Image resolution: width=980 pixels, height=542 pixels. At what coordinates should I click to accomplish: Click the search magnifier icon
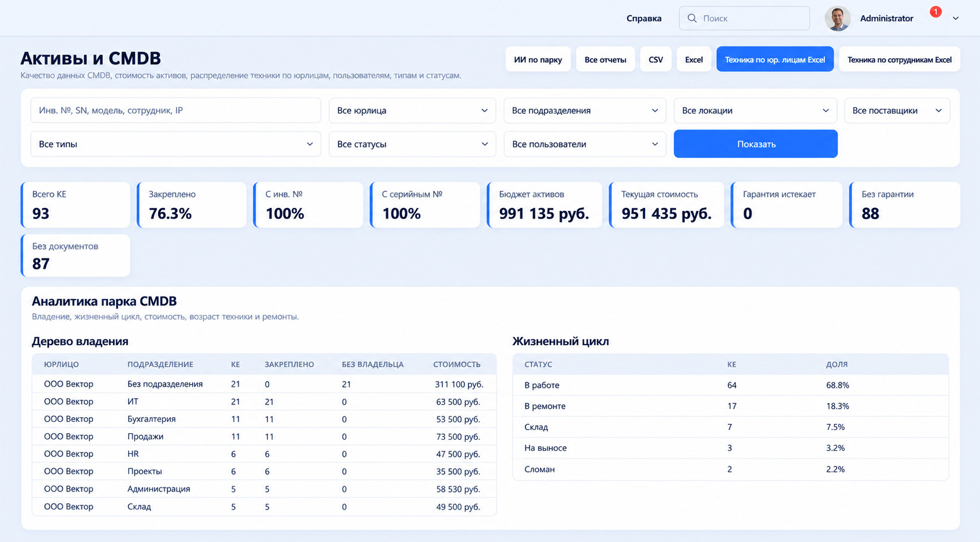click(692, 18)
